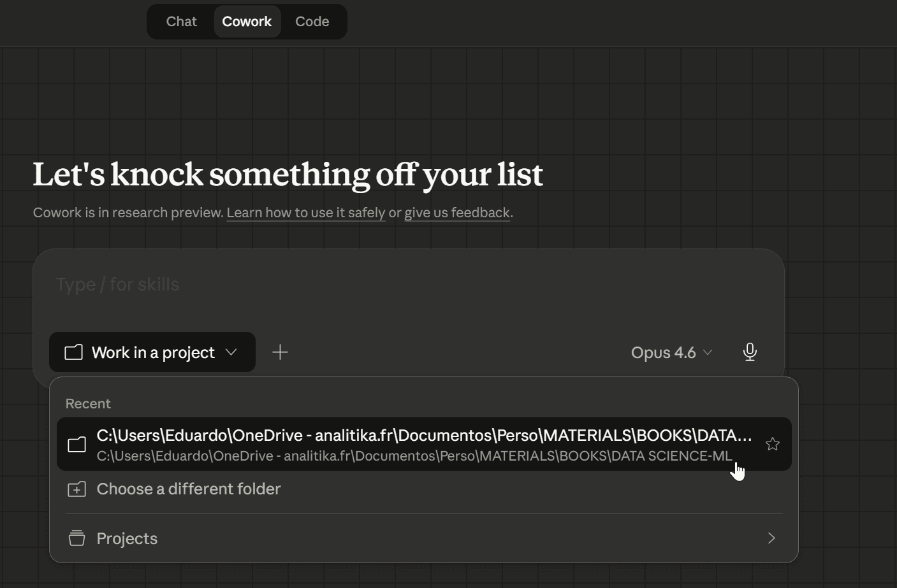Open the Code tab

312,22
